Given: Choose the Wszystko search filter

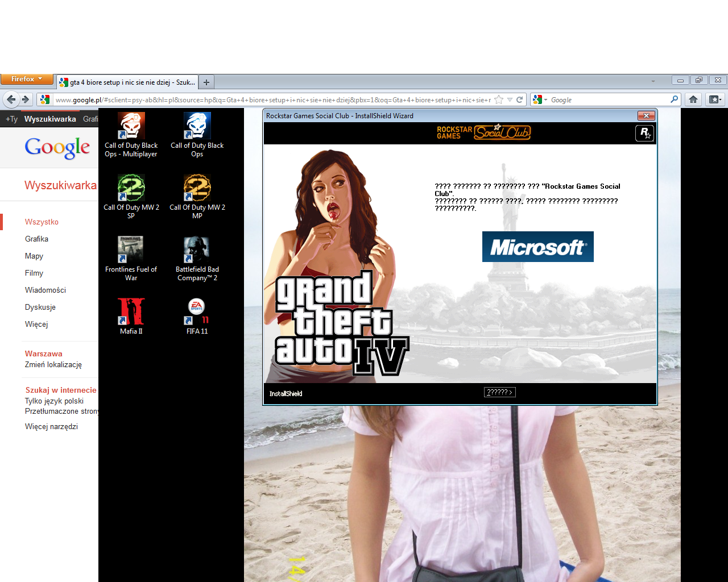Looking at the screenshot, I should [x=42, y=222].
